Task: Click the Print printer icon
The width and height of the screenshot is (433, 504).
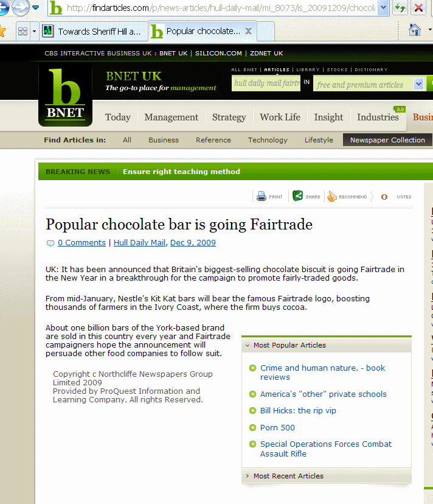Action: [x=262, y=196]
